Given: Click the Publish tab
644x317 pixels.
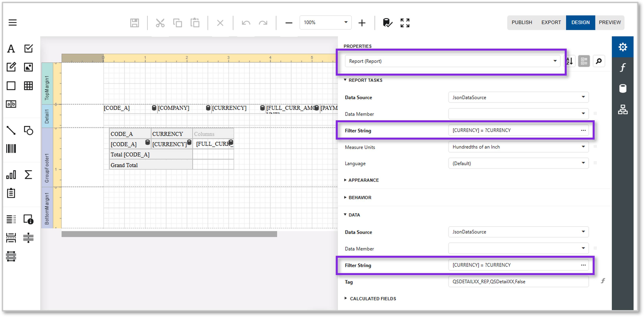Looking at the screenshot, I should click(522, 22).
